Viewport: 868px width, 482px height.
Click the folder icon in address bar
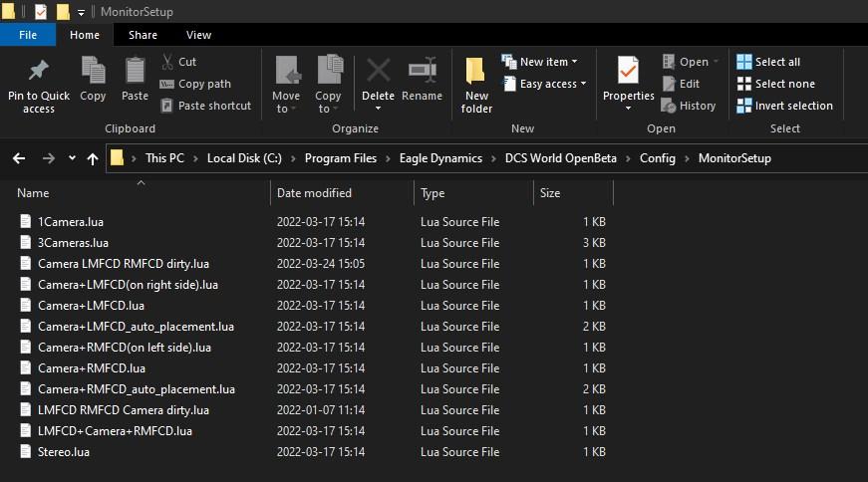[117, 157]
